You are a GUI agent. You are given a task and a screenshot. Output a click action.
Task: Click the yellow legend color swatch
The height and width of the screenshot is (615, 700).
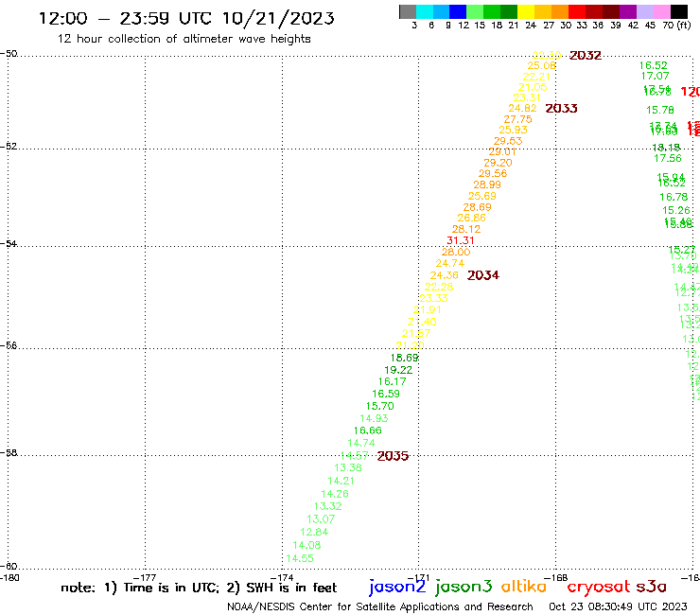526,11
